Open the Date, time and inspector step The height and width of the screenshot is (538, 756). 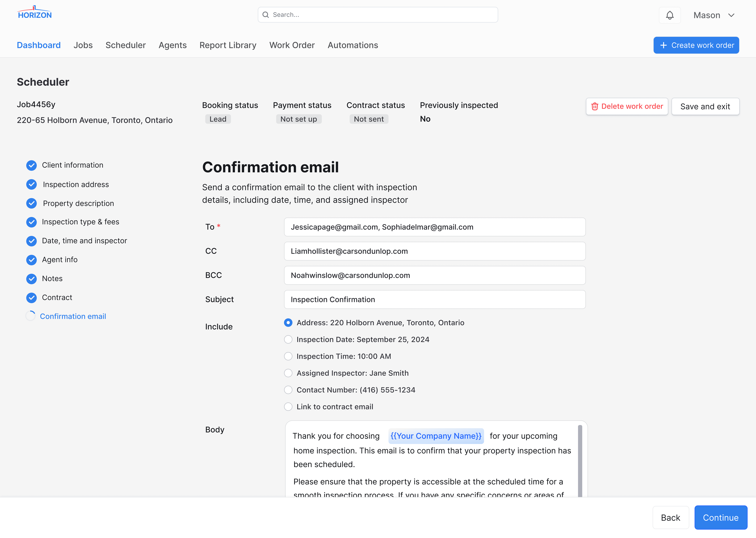tap(84, 241)
